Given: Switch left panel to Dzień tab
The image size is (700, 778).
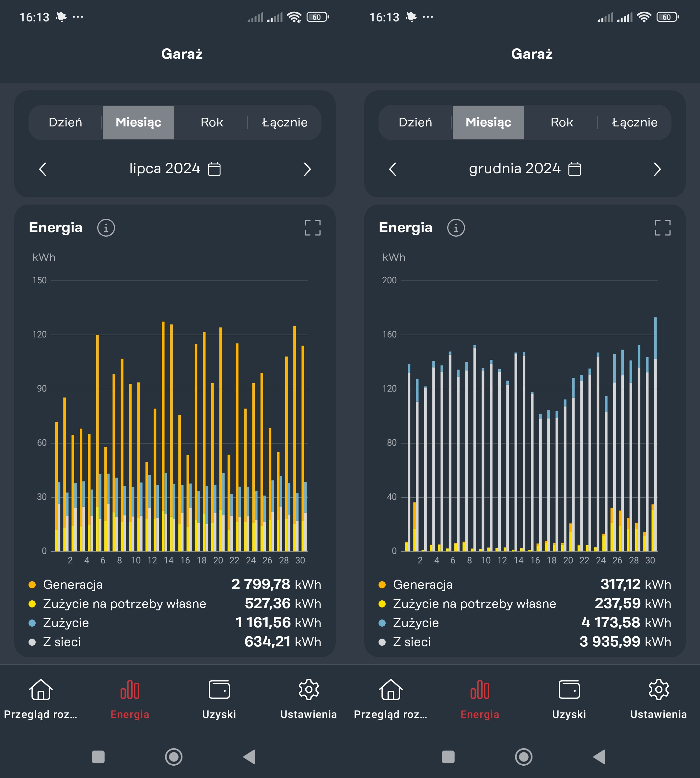Looking at the screenshot, I should 65,122.
